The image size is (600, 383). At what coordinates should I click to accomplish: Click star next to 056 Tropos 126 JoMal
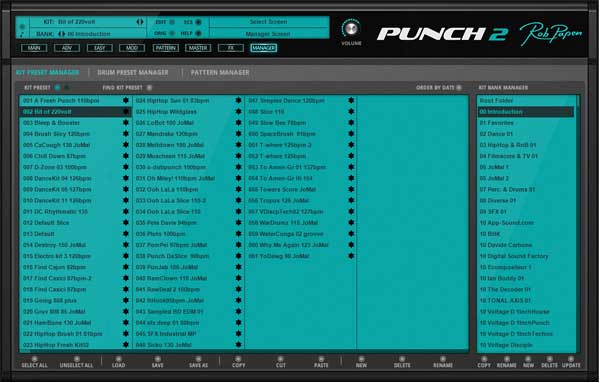351,200
